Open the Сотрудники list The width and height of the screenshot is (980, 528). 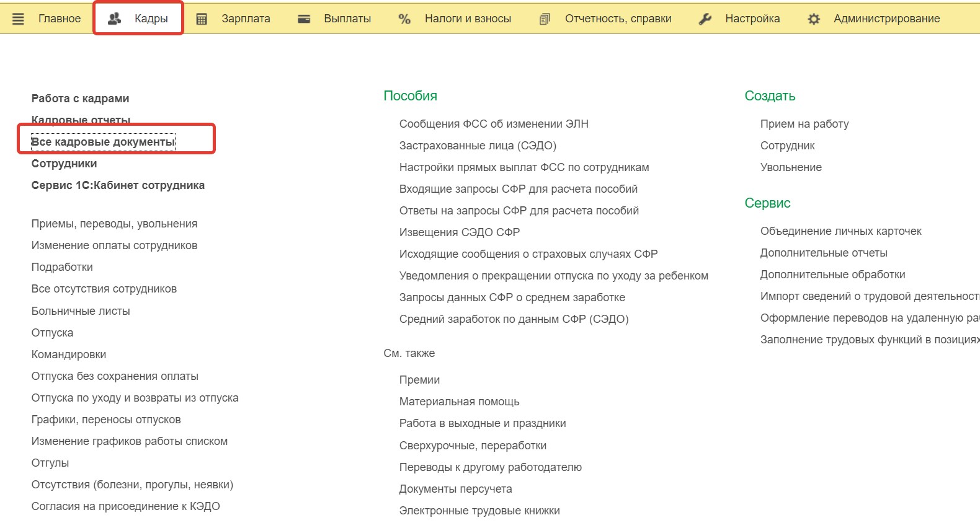tap(64, 164)
